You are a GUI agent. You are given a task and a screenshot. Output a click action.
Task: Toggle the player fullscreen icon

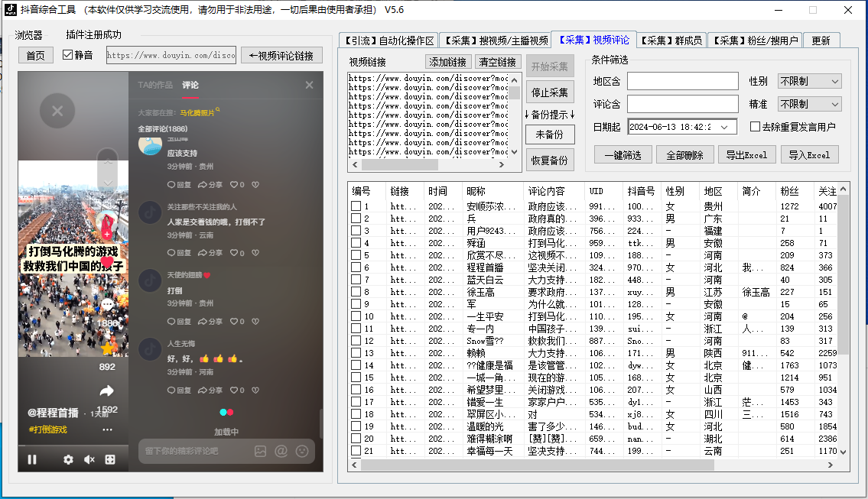pos(110,460)
